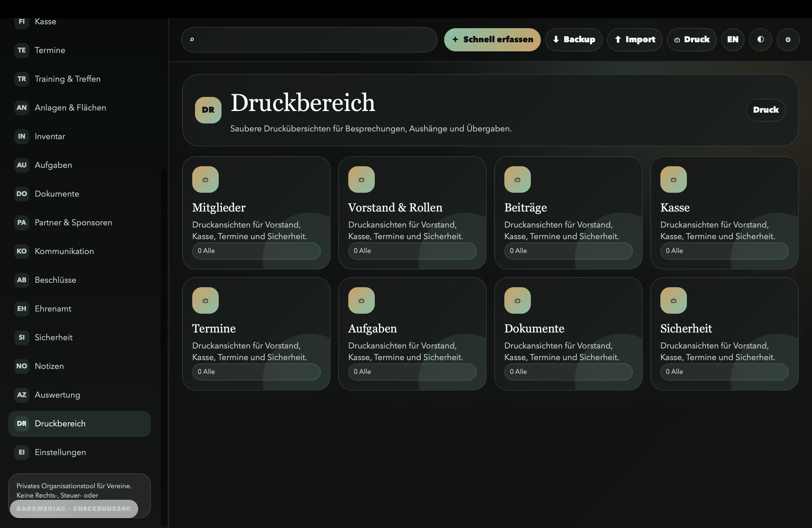812x528 pixels.
Task: Click the Import button
Action: point(635,39)
